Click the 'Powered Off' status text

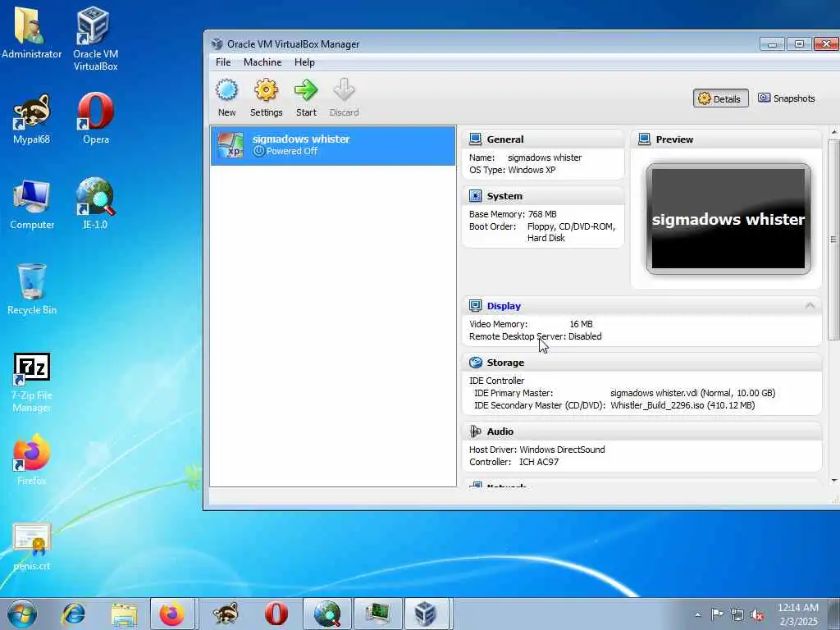pos(291,151)
